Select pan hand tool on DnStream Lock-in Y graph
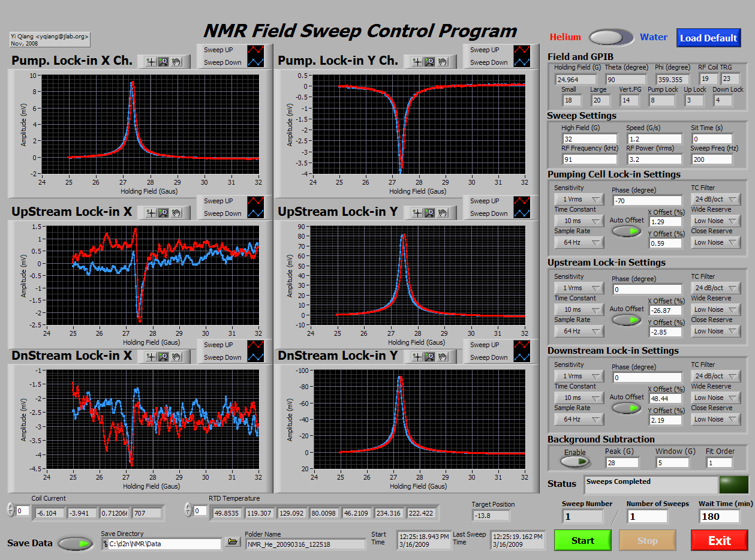Screen dimensions: 755x560 tap(443, 357)
